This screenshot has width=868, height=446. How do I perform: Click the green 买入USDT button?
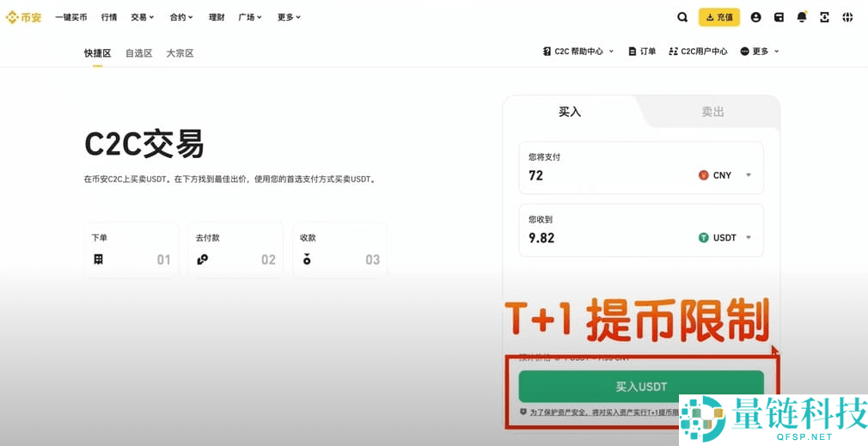641,387
